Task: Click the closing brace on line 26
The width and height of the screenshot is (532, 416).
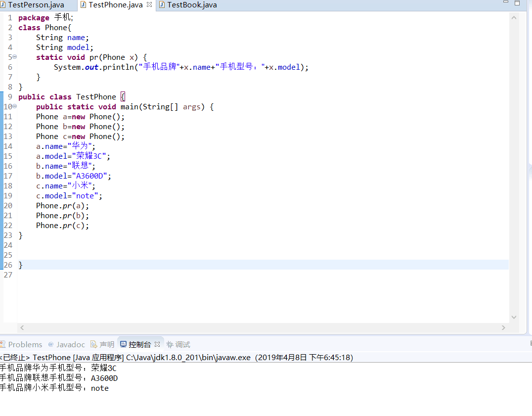Action: click(x=20, y=265)
